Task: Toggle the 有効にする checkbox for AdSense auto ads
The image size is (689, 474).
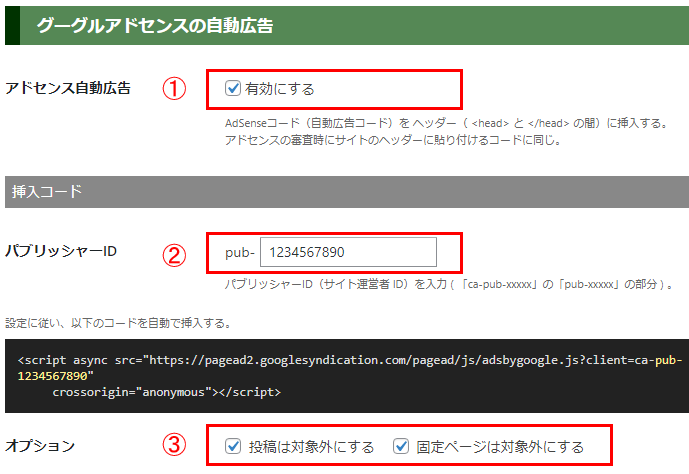Action: pos(233,88)
